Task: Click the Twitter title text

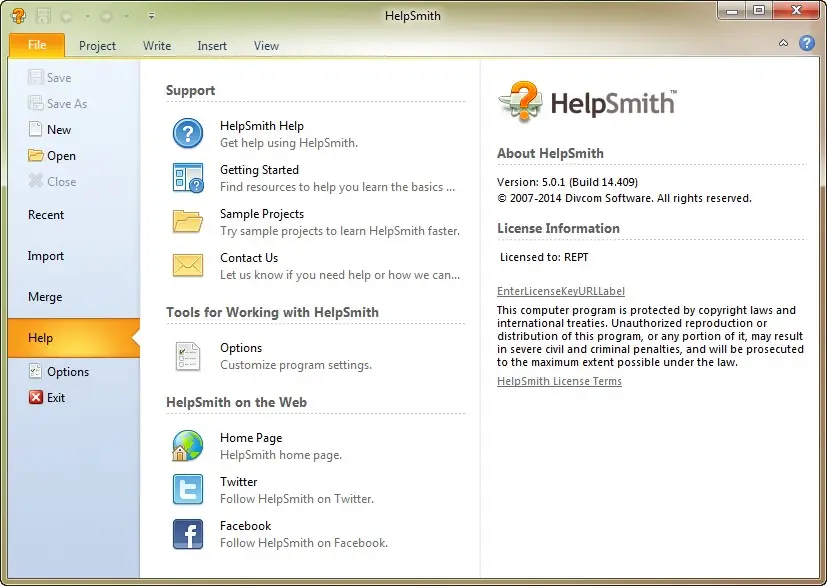Action: [238, 482]
